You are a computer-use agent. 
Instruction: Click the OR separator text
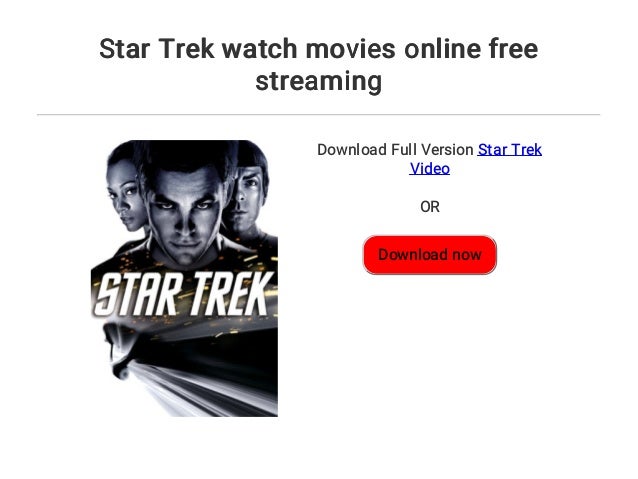pos(430,207)
